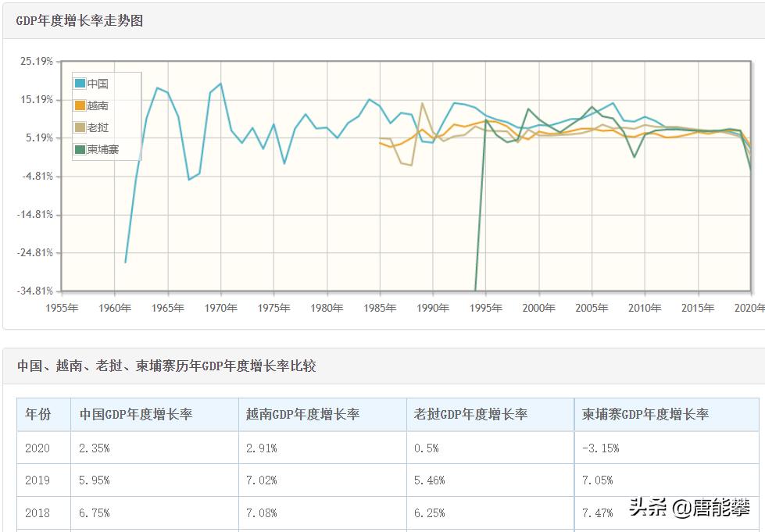Click the tan 老挝 legend color swatch
Screen dimensions: 765x532
80,127
